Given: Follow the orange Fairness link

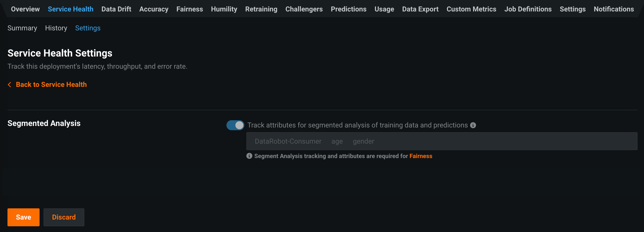Looking at the screenshot, I should coord(421,156).
